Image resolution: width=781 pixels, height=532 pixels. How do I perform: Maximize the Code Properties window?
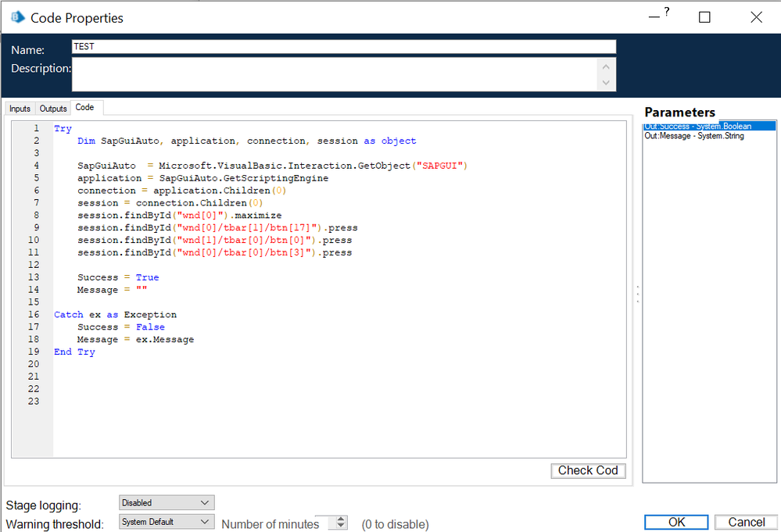(x=704, y=17)
